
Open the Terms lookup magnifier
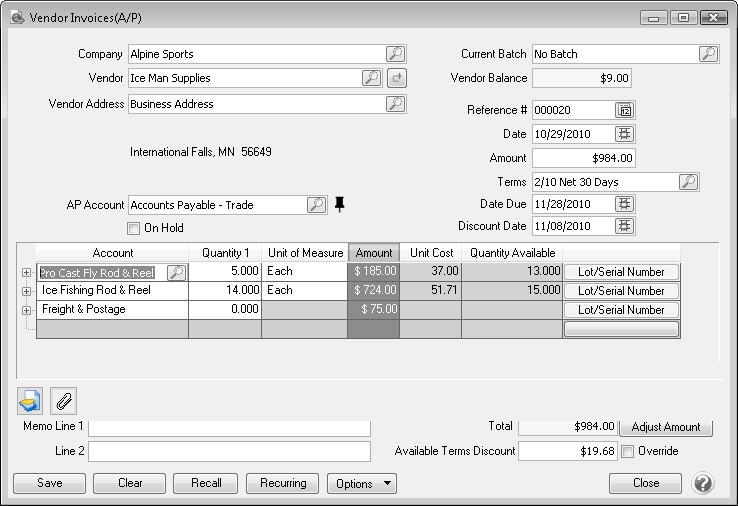(688, 182)
